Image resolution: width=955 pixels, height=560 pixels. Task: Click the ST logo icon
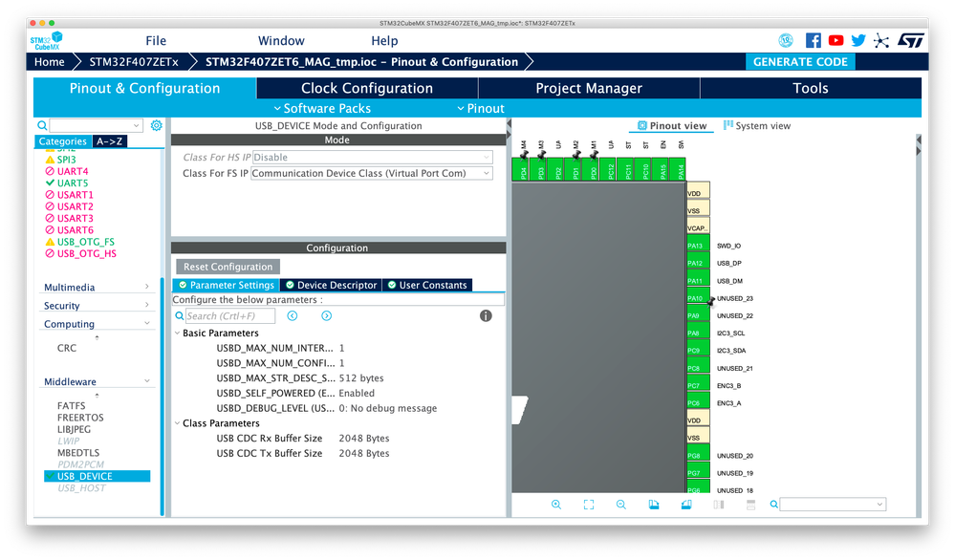click(x=910, y=41)
